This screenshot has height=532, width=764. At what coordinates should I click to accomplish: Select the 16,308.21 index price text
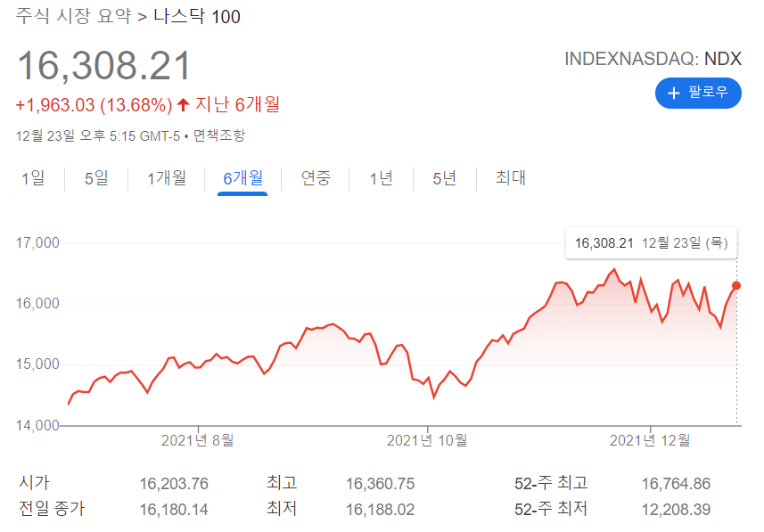tap(103, 65)
